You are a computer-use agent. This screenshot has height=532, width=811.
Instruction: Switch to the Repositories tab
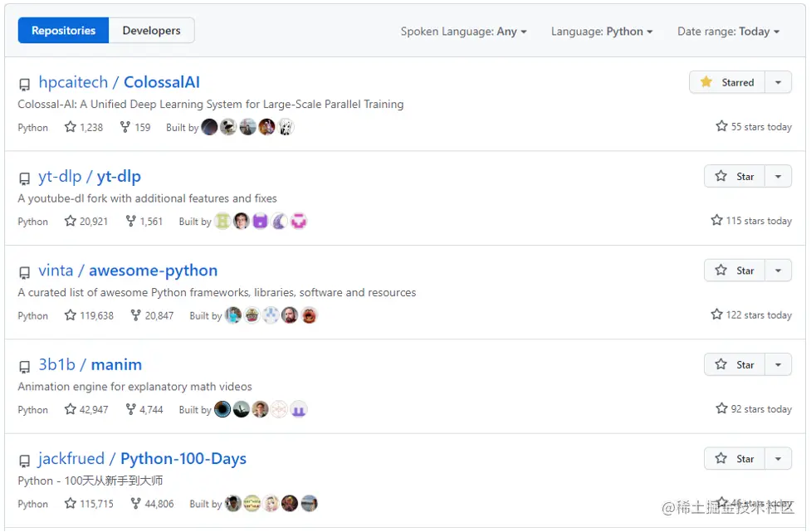(x=63, y=31)
